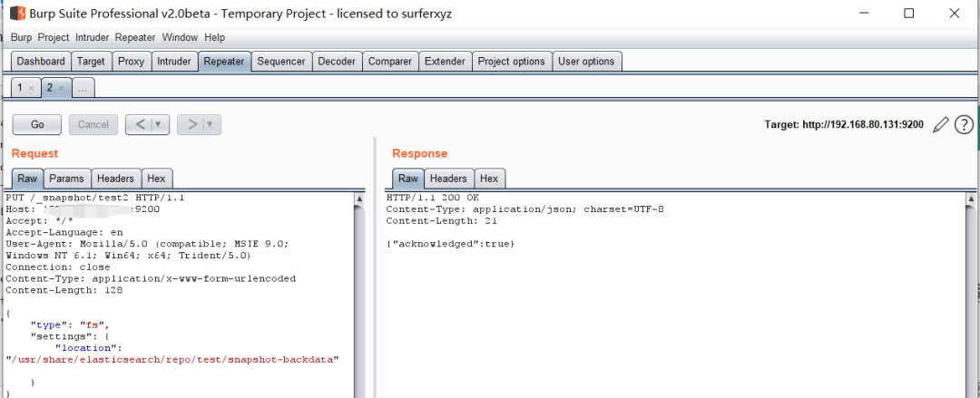Screen dimensions: 980x398
Task: Switch to the Proxy tab
Action: (132, 62)
